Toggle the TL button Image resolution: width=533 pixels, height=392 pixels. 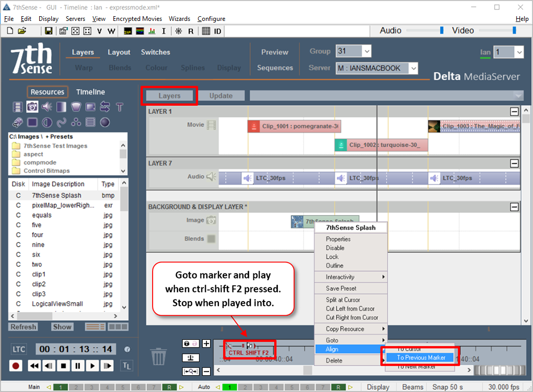click(x=126, y=366)
